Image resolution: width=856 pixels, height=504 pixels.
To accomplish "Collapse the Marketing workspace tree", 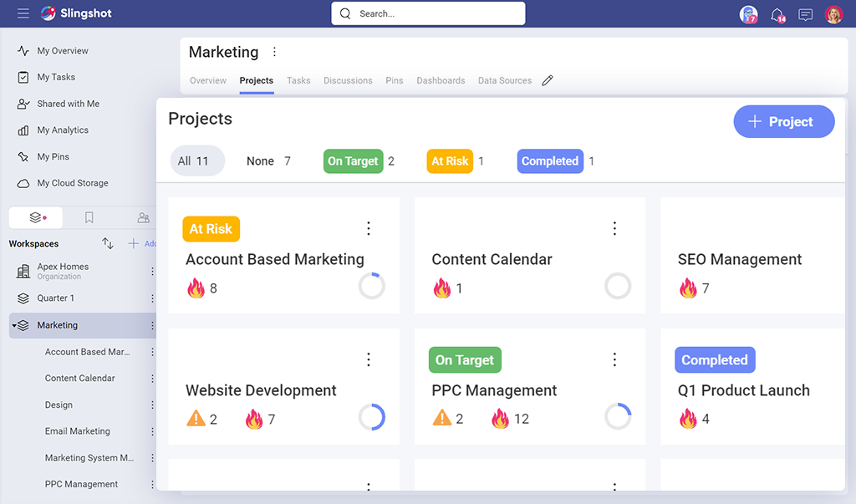I will (x=14, y=325).
